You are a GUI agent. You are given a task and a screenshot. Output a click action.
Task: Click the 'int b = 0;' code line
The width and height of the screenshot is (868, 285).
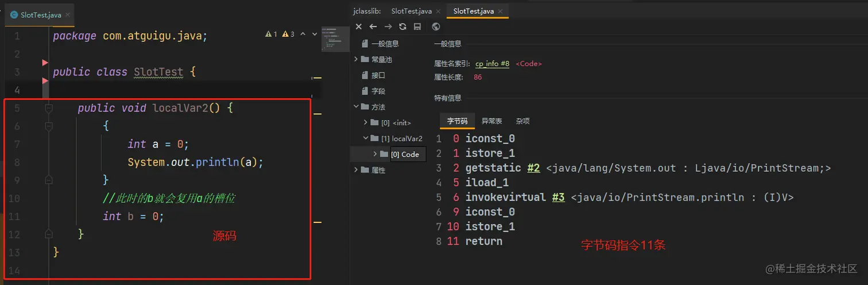pyautogui.click(x=133, y=216)
